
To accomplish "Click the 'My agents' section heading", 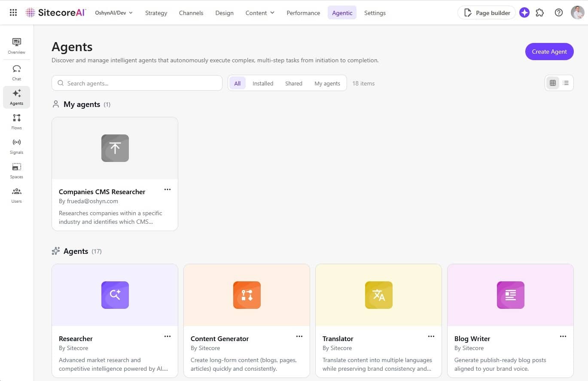I will pyautogui.click(x=82, y=104).
